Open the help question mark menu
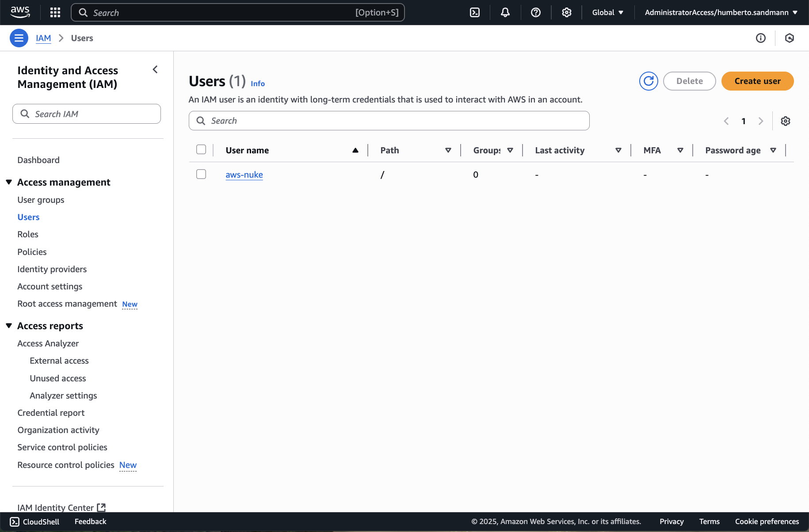 tap(536, 12)
